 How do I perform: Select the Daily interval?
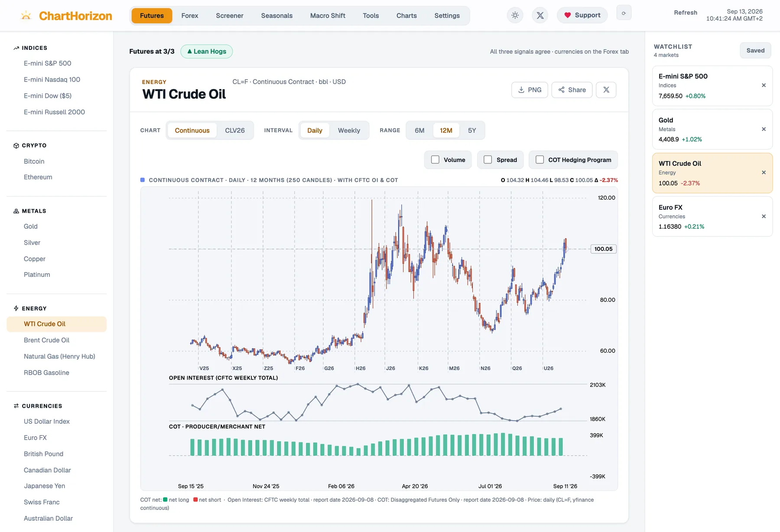[315, 130]
